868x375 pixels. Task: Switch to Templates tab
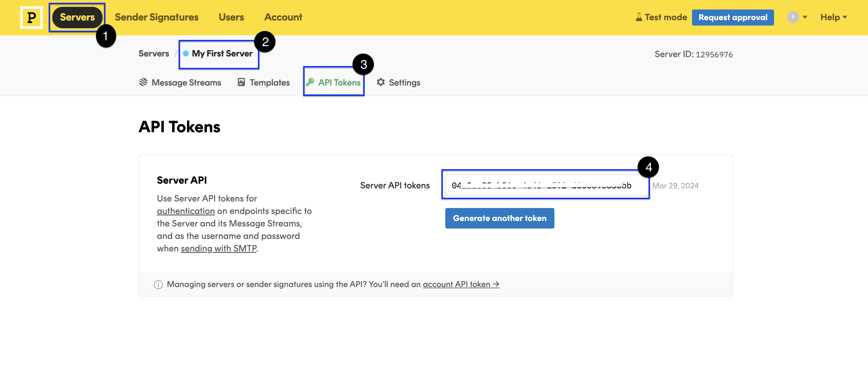click(269, 83)
